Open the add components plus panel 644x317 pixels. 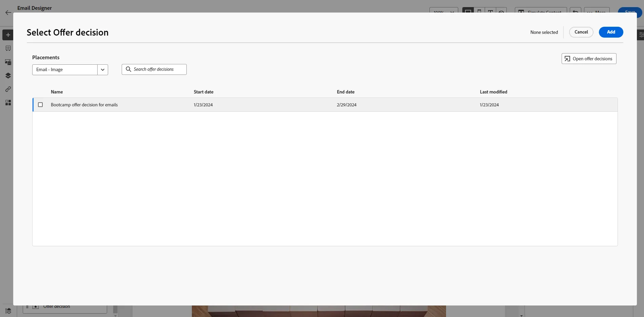coord(8,35)
